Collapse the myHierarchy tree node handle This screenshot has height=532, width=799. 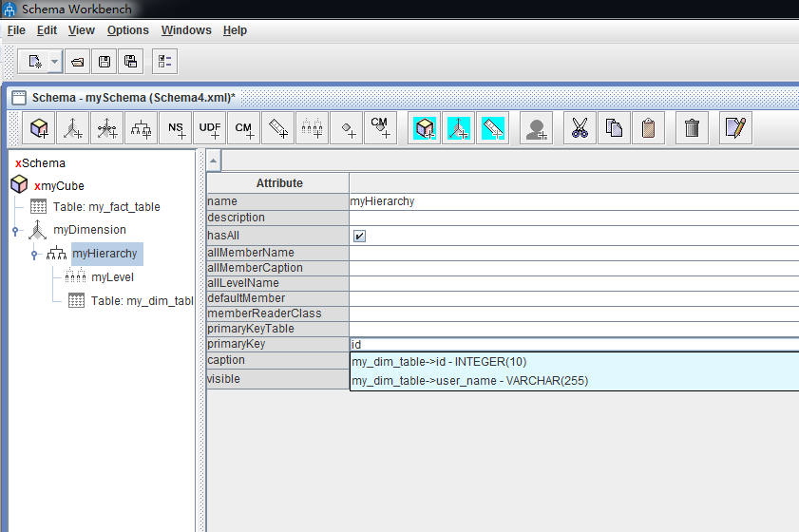point(35,254)
